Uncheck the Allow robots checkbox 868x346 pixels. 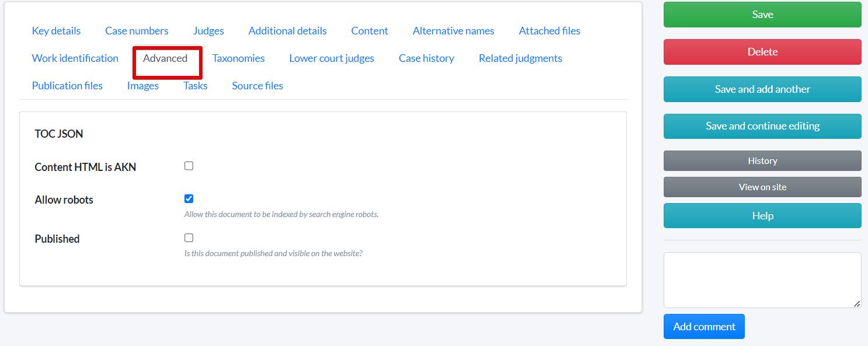pos(189,199)
